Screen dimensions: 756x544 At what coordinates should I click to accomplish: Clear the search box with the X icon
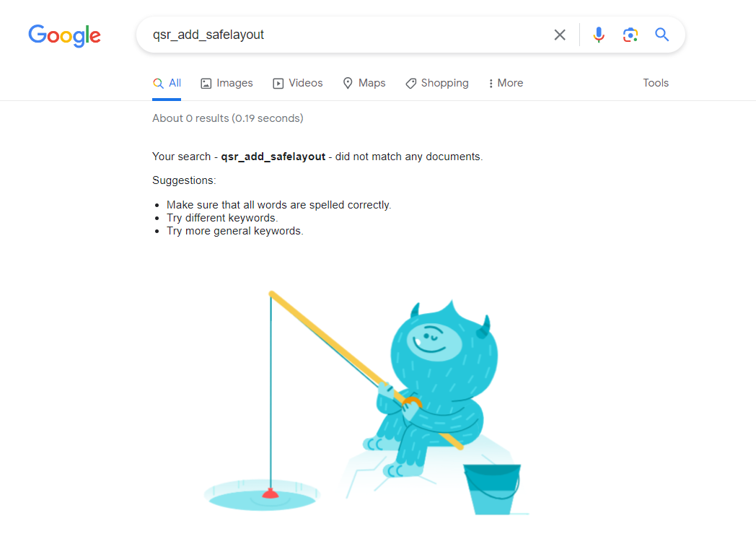[559, 35]
